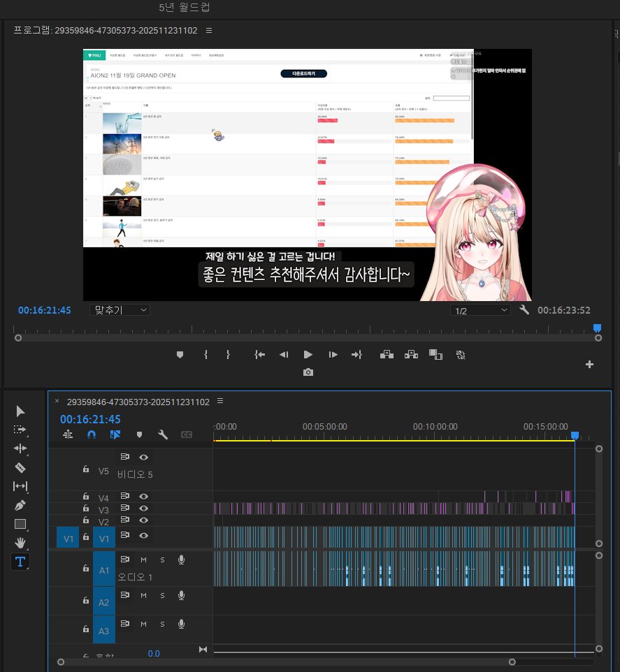Viewport: 620px width, 672px height.
Task: Toggle A3 track targeting
Action: pos(104,630)
